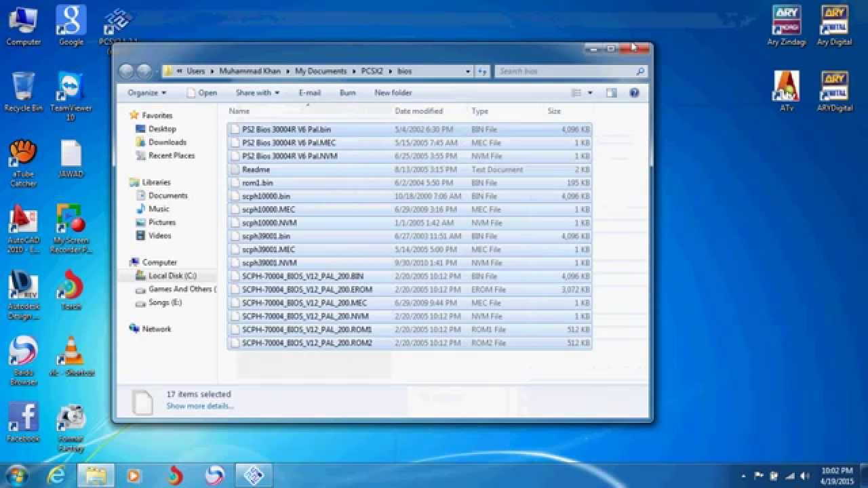Click the Forward navigation arrow in Explorer
The image size is (868, 488).
(144, 71)
